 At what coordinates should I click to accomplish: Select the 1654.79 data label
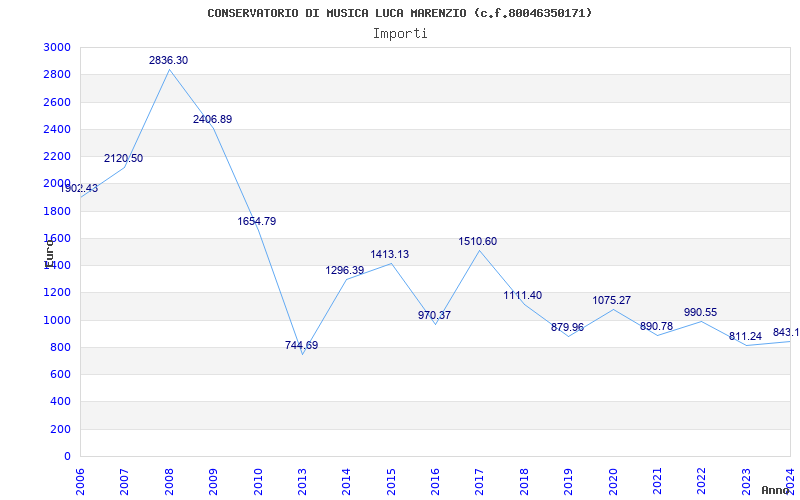coord(257,221)
